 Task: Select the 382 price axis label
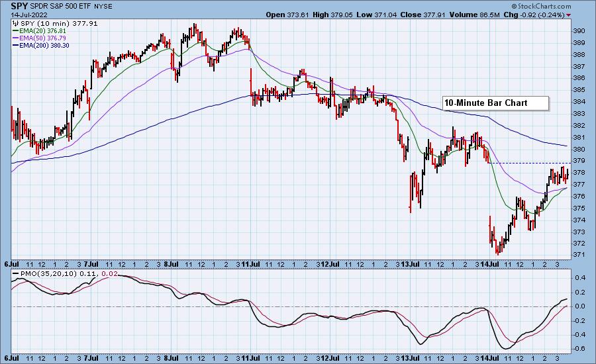point(579,125)
